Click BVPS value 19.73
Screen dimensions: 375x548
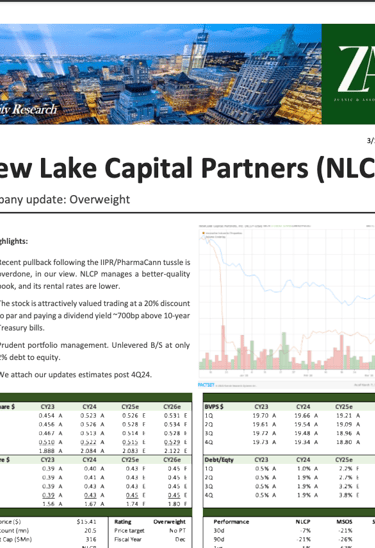pos(261,442)
